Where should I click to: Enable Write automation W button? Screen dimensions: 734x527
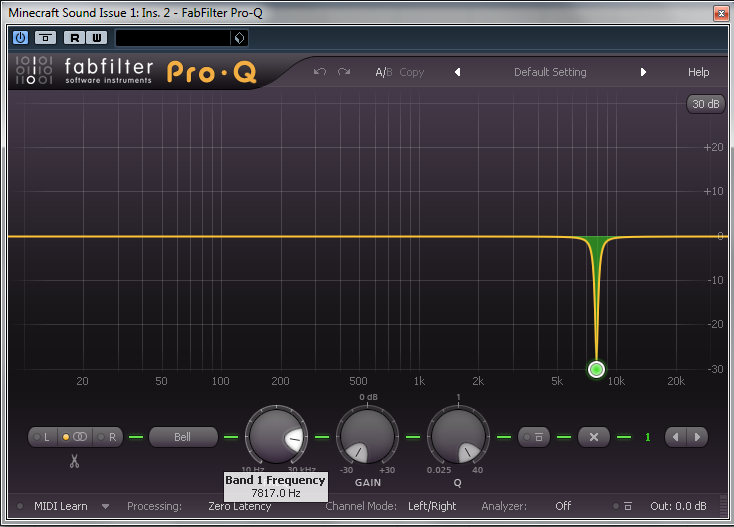pos(96,37)
